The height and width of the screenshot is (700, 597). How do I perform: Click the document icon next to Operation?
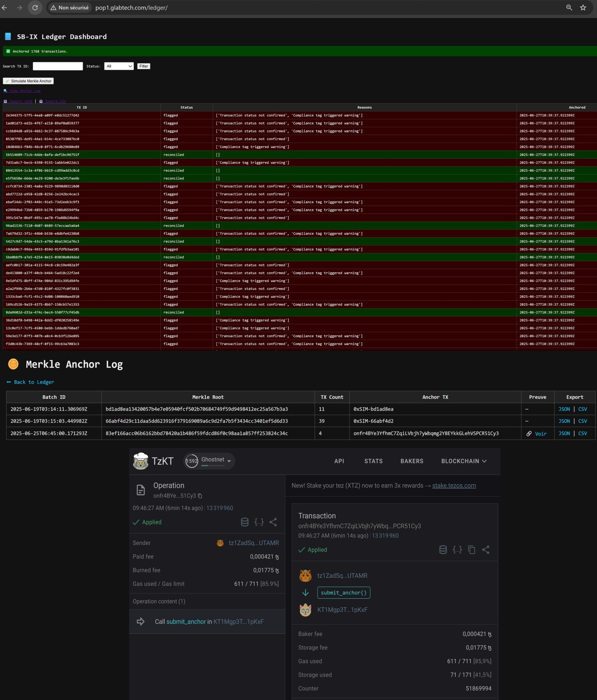(x=141, y=490)
